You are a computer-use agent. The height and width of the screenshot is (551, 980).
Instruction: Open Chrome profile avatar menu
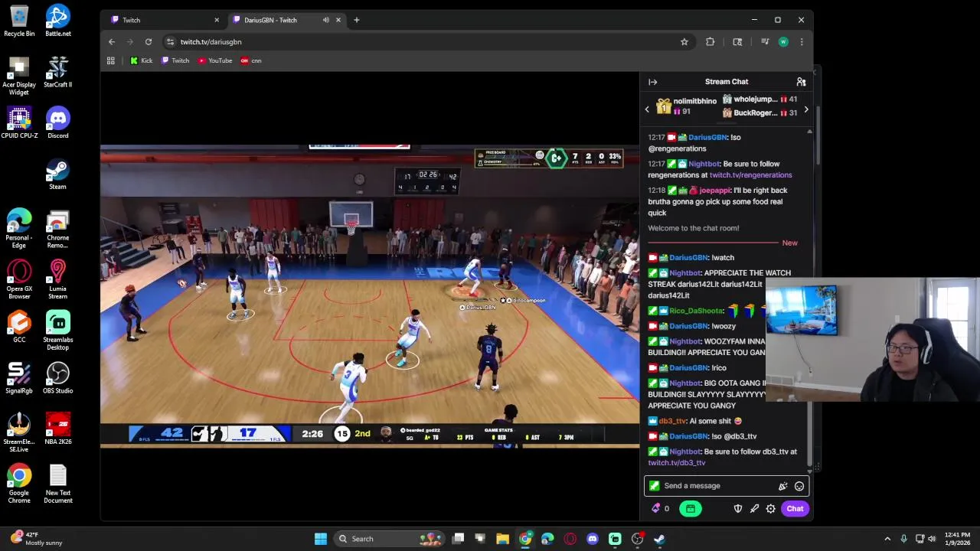783,42
